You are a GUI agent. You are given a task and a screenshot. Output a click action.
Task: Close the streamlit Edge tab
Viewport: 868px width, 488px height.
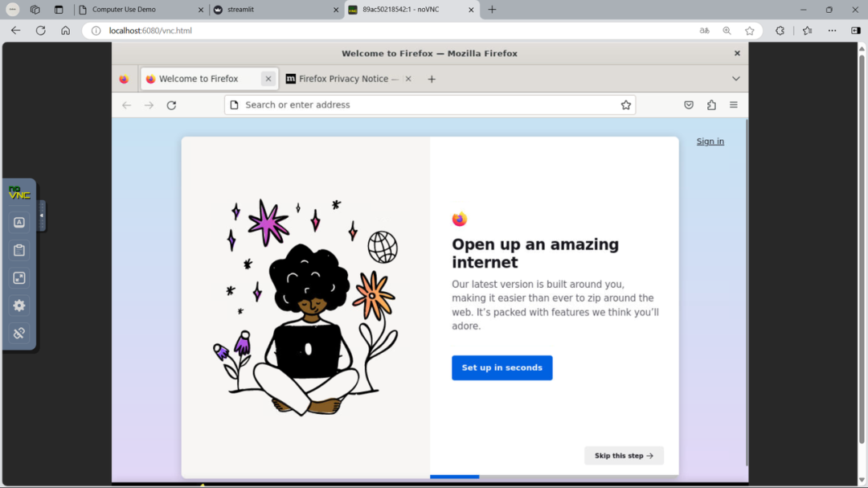[335, 10]
